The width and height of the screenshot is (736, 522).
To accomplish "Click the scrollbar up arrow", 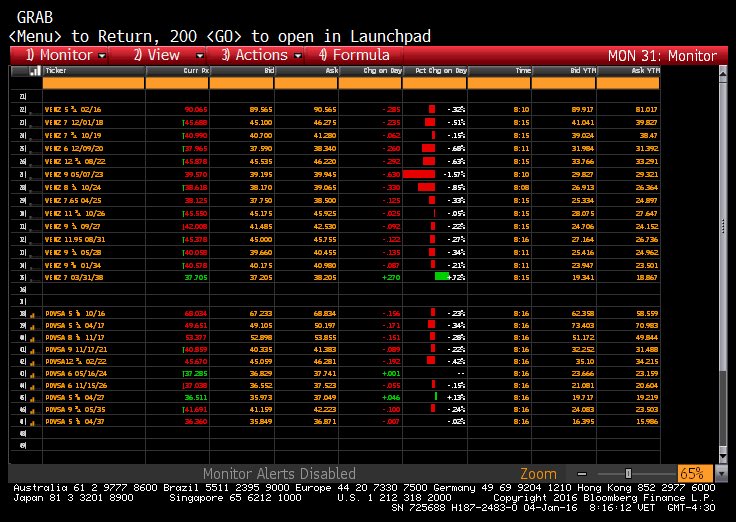I will 723,72.
